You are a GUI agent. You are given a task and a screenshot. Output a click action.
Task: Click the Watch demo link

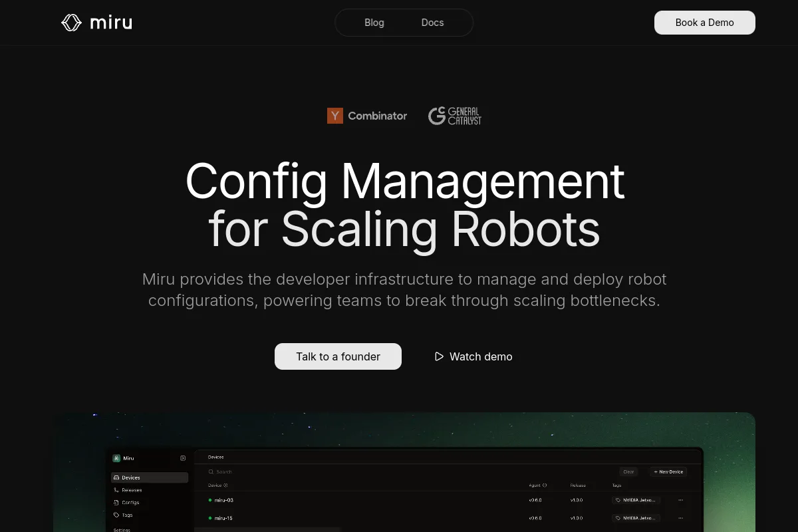[x=473, y=356]
